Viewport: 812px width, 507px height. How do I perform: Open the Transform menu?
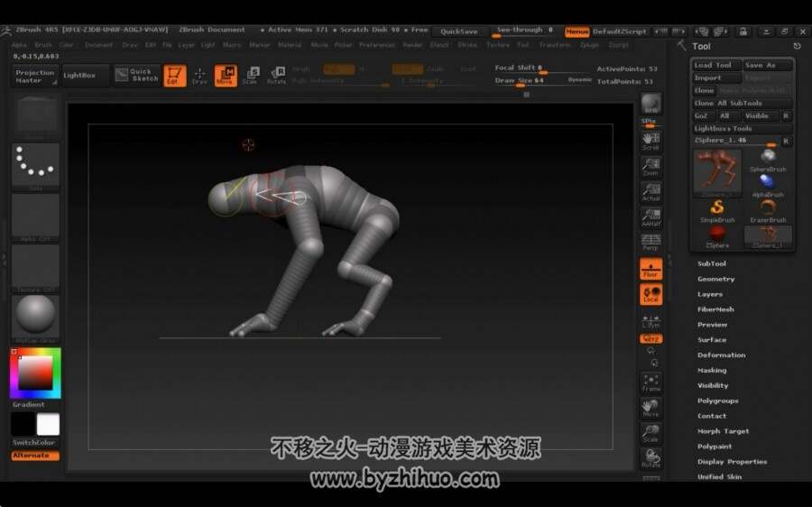tap(554, 45)
